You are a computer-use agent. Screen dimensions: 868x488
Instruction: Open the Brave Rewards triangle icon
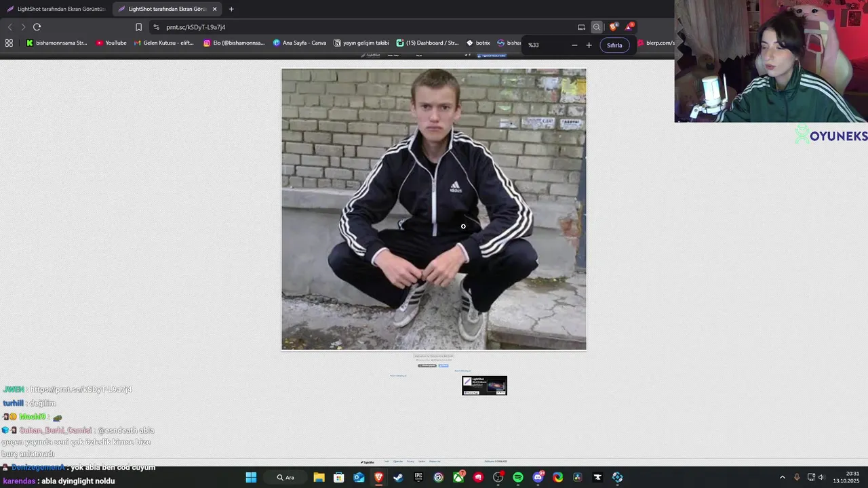click(x=629, y=27)
